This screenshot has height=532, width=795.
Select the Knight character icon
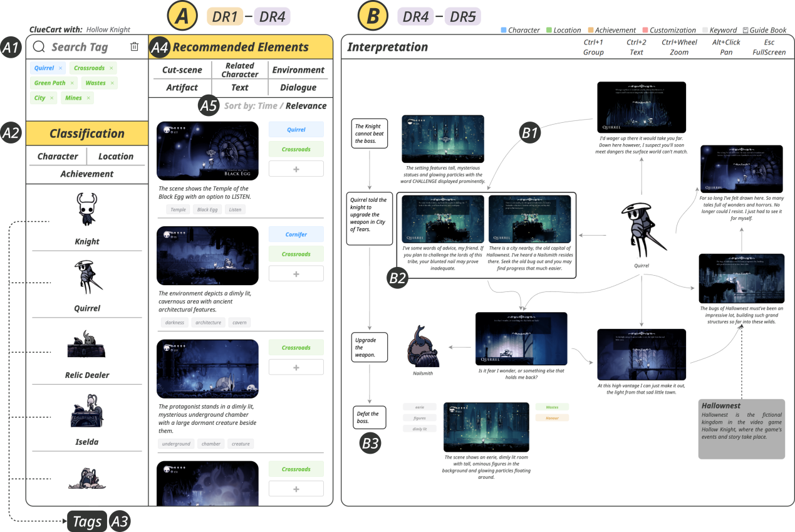click(87, 210)
